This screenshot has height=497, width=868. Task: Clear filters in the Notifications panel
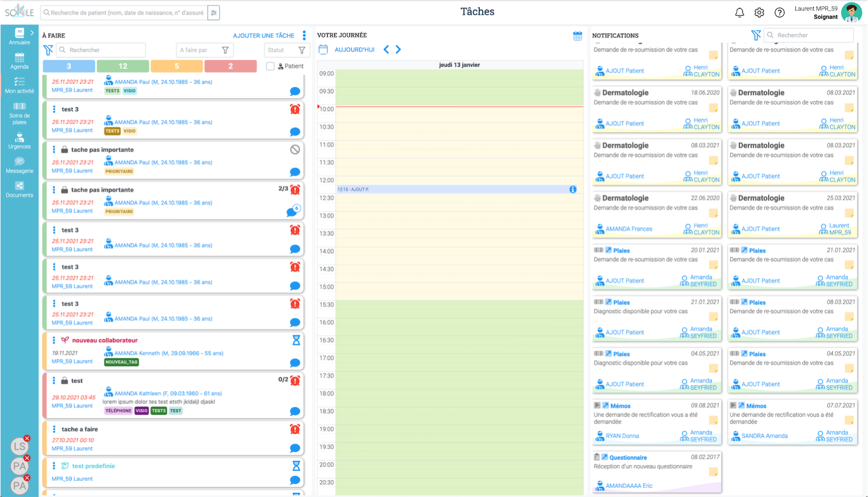(756, 35)
